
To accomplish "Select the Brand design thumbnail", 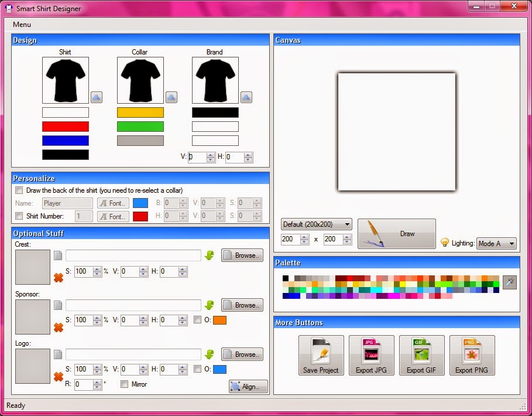I will coord(215,80).
